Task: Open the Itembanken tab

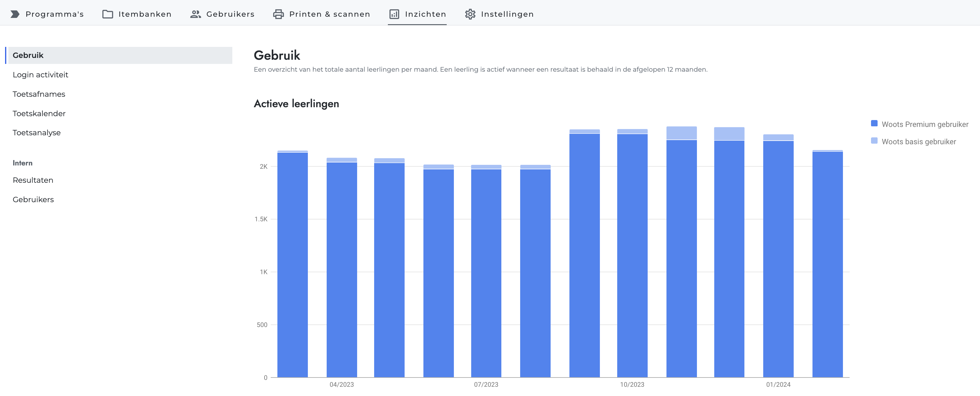Action: point(137,14)
